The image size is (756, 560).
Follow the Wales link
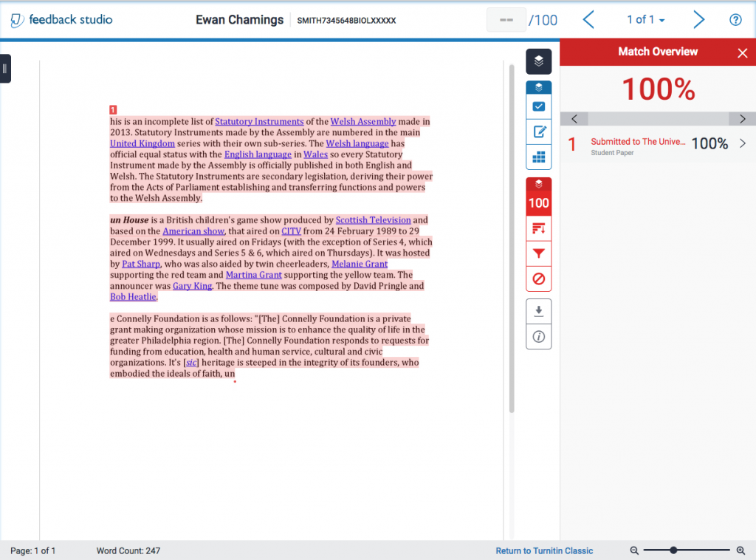click(x=315, y=154)
